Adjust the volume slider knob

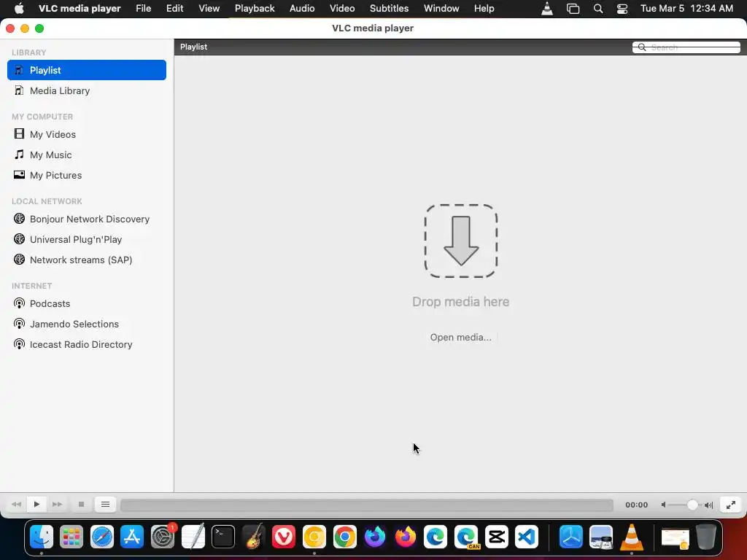point(692,505)
